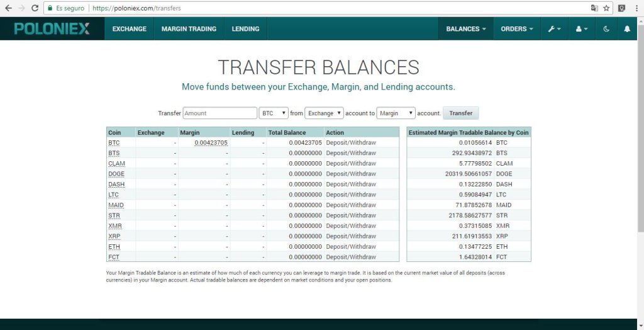Click the DOGE coin link
The width and height of the screenshot is (644, 330).
(x=116, y=174)
